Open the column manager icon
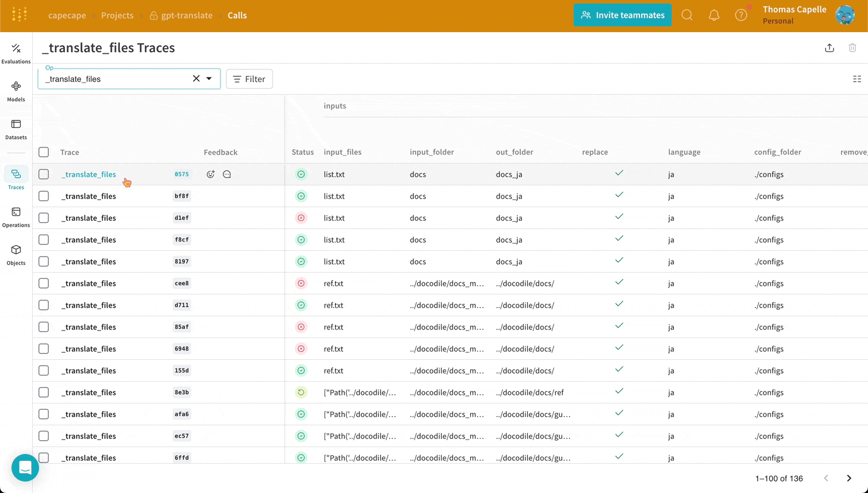 [857, 79]
